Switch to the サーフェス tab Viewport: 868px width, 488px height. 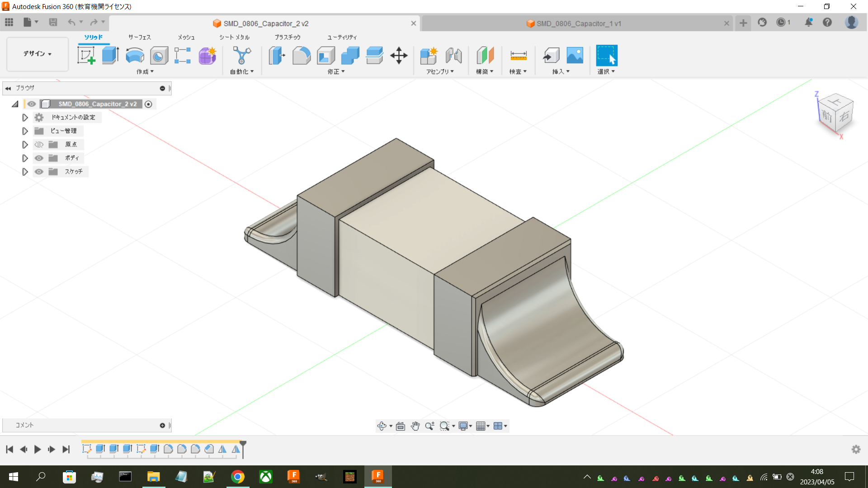tap(139, 37)
